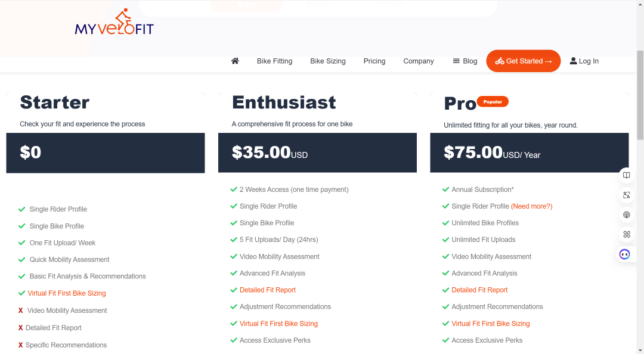Screen dimensions: 644x354
Task: Open the Company menu
Action: pos(419,61)
